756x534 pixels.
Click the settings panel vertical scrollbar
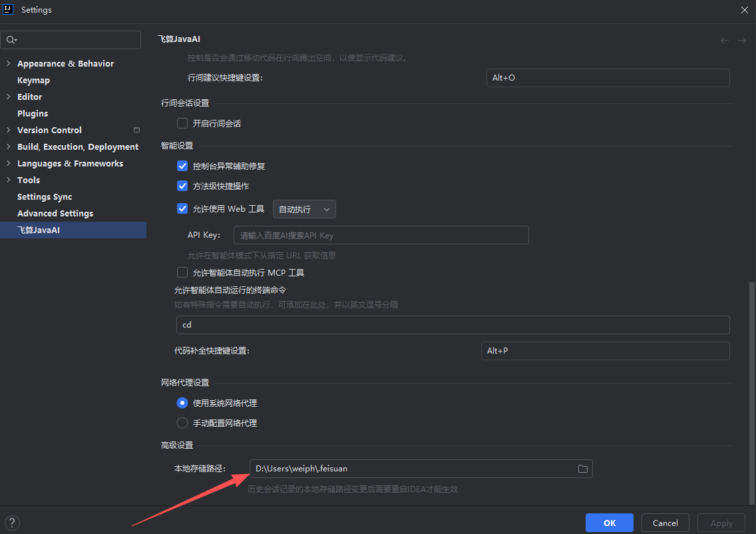[752, 393]
